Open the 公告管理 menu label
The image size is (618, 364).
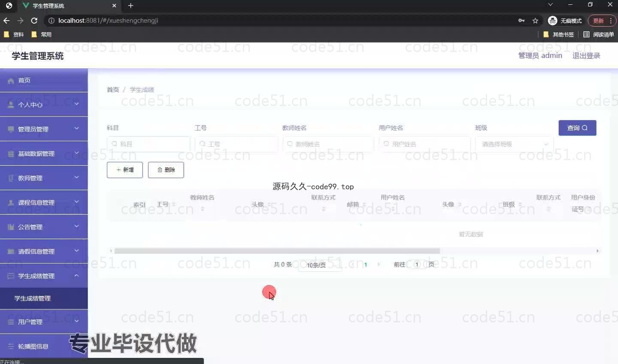tap(30, 227)
